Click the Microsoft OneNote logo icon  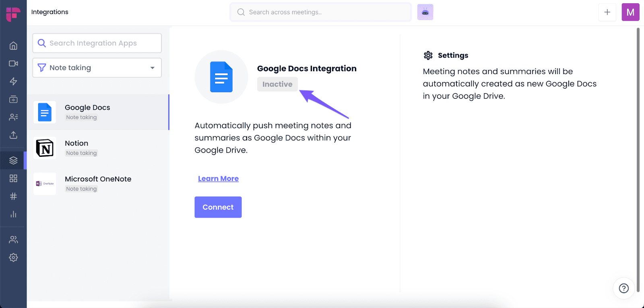(x=45, y=184)
